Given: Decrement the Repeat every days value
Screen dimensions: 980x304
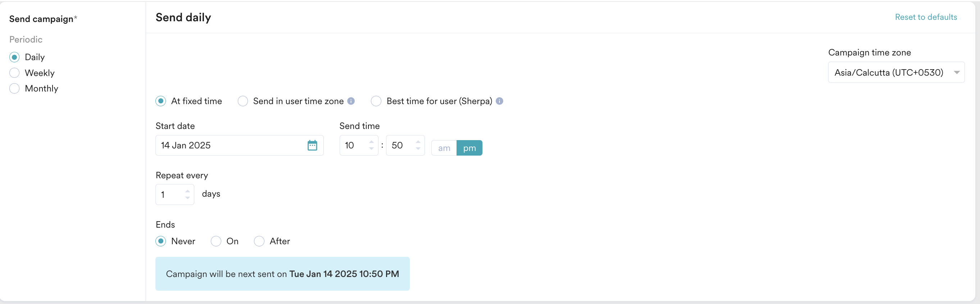Looking at the screenshot, I should (x=187, y=198).
